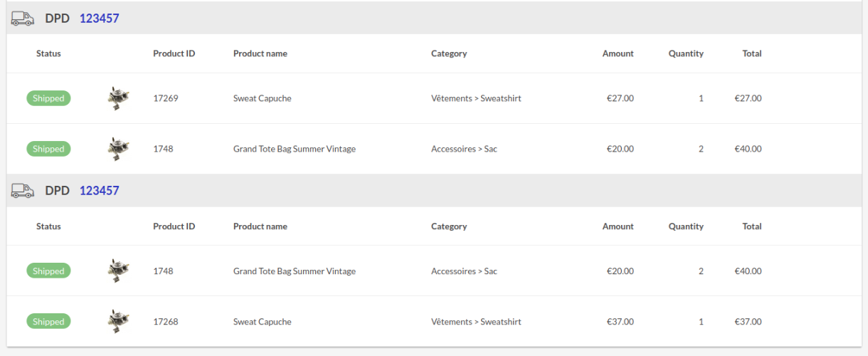Click the Total header in the first table
This screenshot has height=356, width=868.
tap(751, 53)
